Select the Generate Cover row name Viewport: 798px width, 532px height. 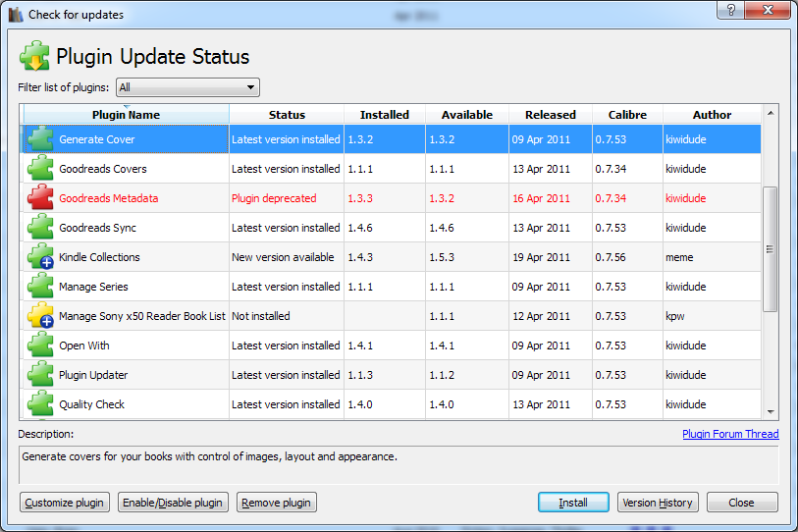[x=97, y=139]
